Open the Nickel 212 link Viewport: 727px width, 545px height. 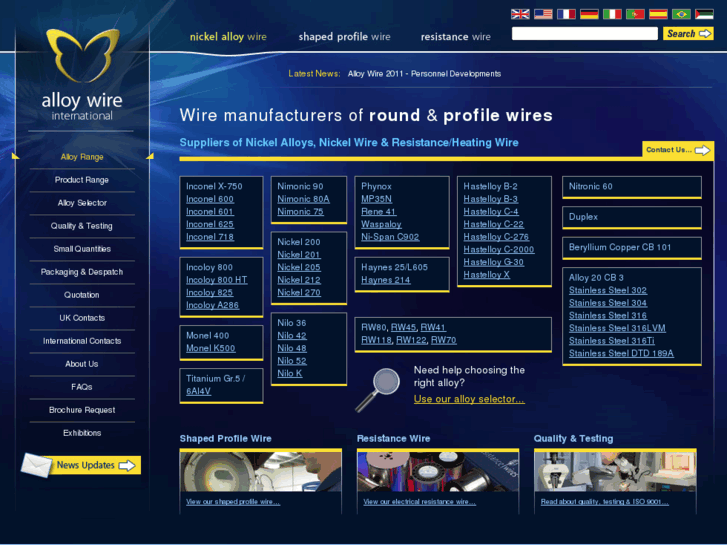coord(299,280)
